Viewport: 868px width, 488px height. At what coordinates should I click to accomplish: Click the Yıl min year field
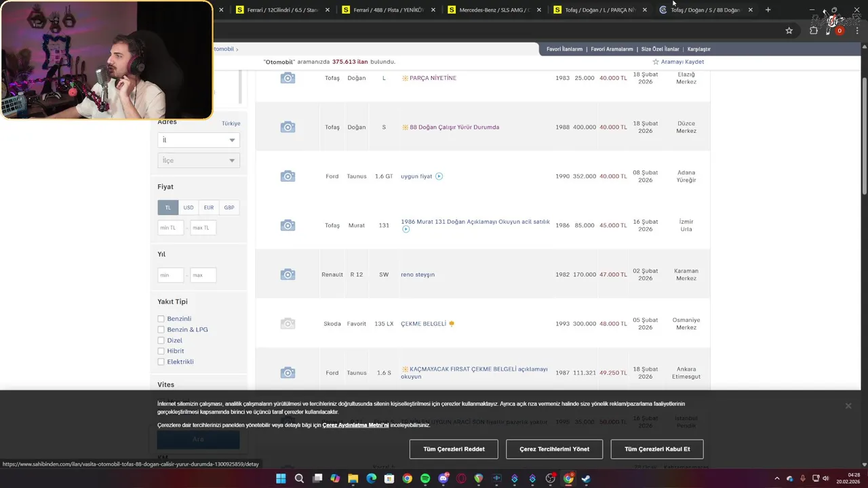[x=171, y=275]
